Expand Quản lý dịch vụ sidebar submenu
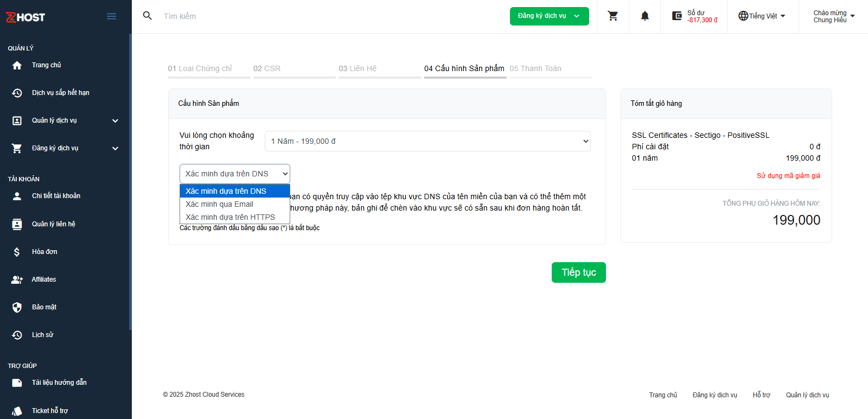 (x=115, y=120)
